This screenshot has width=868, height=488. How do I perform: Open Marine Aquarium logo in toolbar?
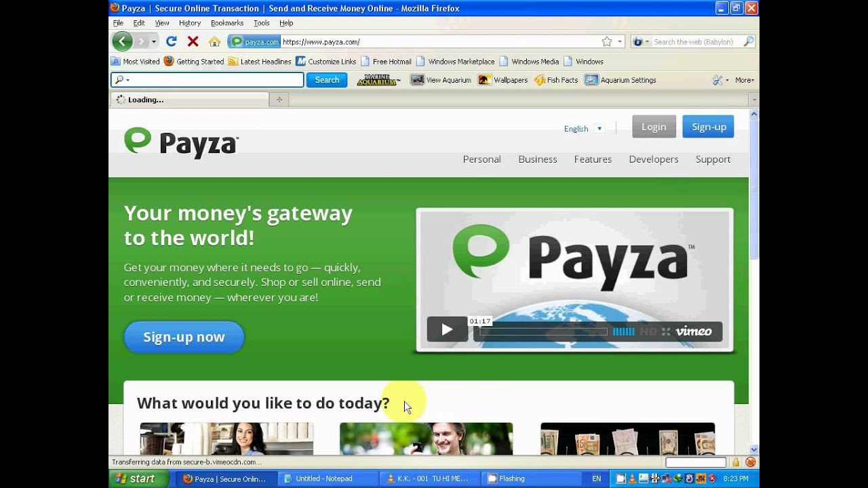tap(378, 80)
